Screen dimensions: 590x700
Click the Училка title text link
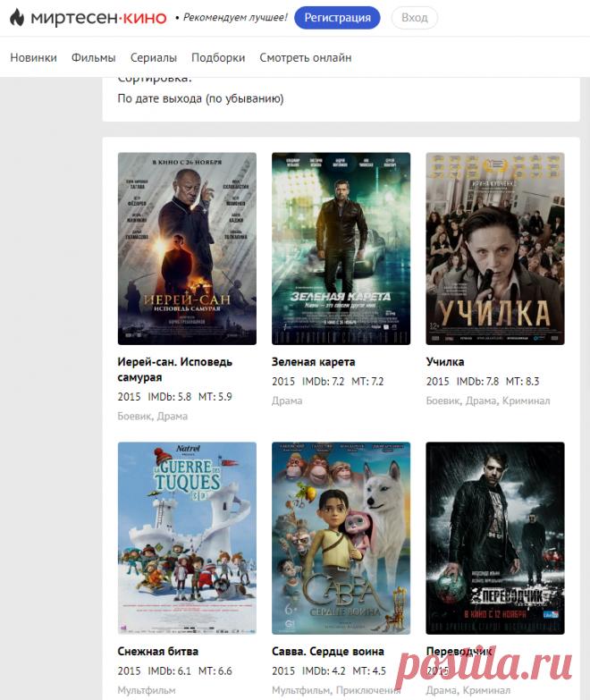[444, 362]
